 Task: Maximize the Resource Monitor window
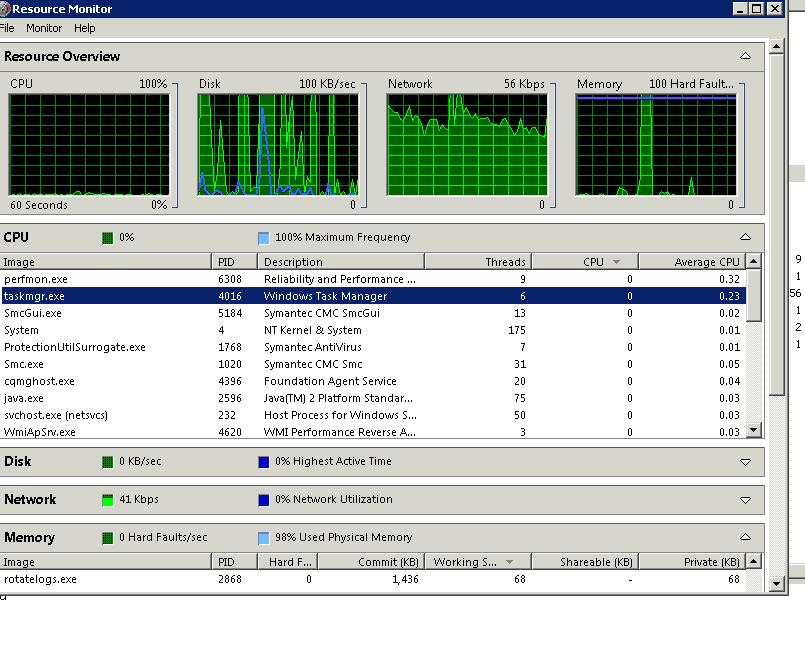coord(757,9)
